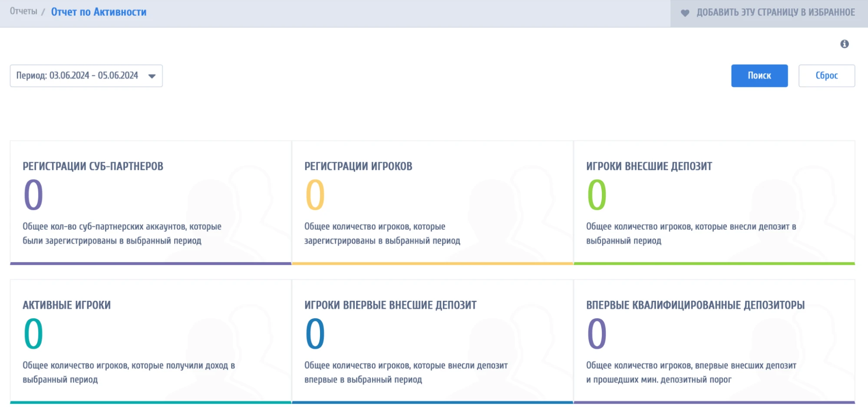Click zero under Впервые квалифицированные депозиторы
The height and width of the screenshot is (412, 868).
[597, 334]
